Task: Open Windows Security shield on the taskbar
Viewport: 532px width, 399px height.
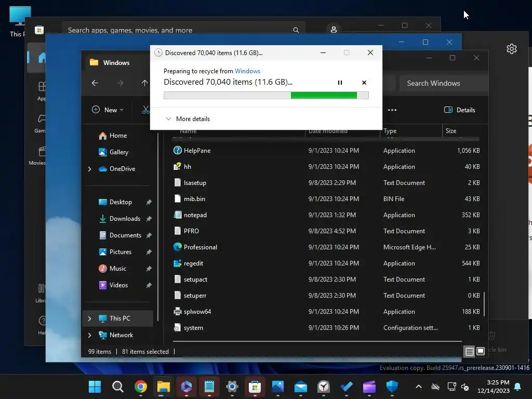Action: [x=392, y=387]
